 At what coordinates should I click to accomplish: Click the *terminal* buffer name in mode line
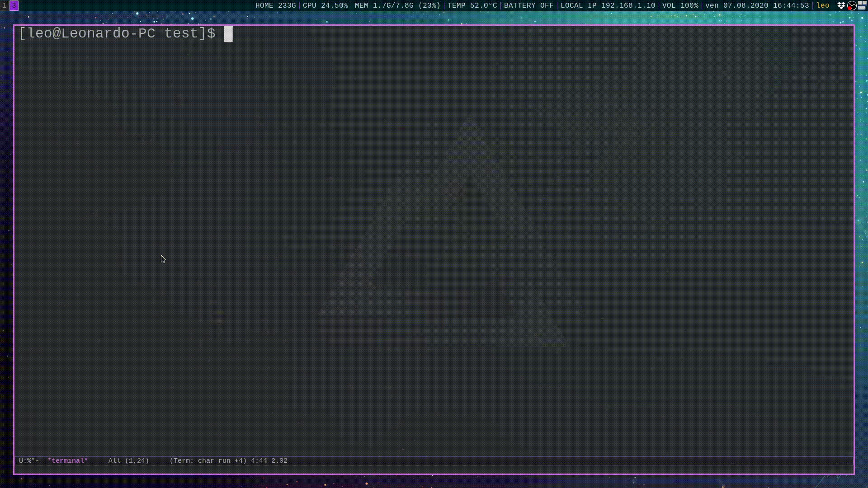click(68, 461)
